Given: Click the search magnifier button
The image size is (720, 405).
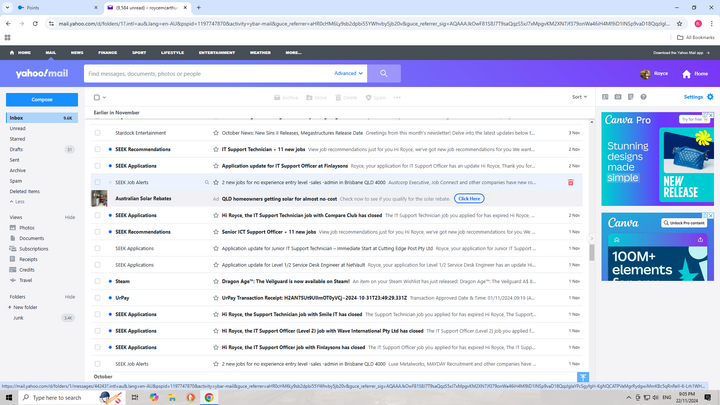Looking at the screenshot, I should click(383, 73).
